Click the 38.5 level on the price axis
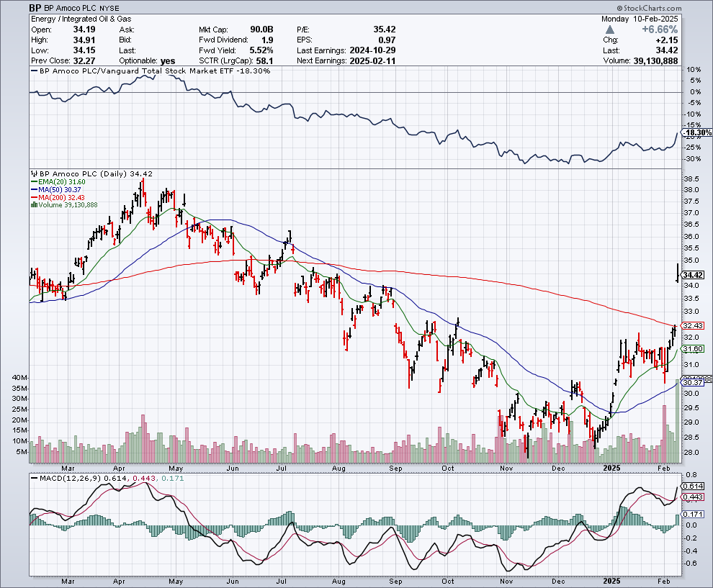Viewport: 713px width, 588px height. click(691, 178)
